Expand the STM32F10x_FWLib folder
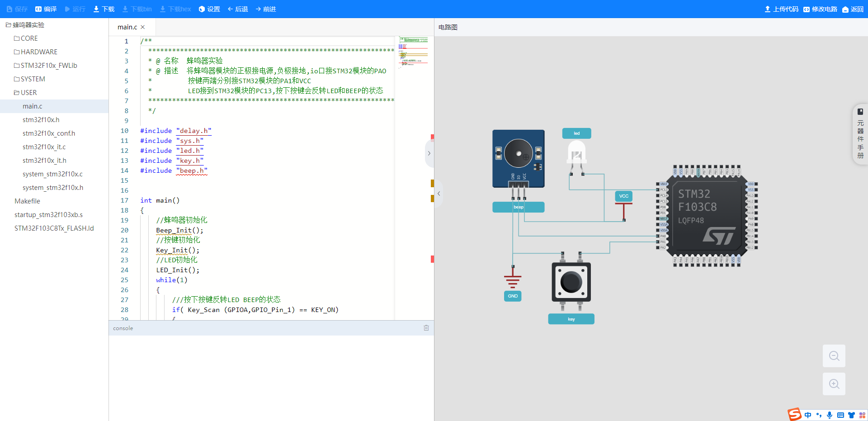Viewport: 868px width, 421px height. click(x=46, y=66)
